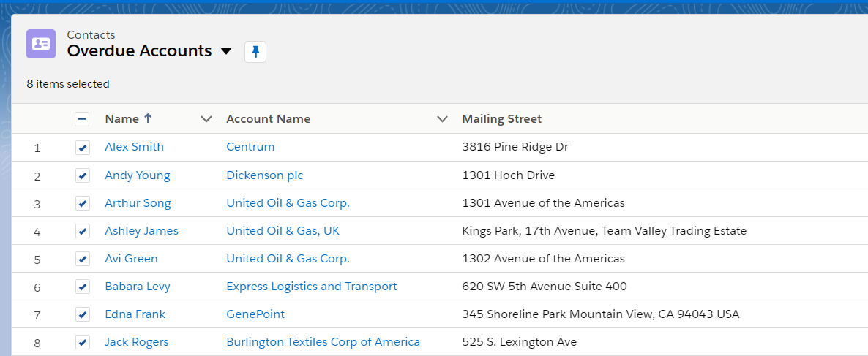This screenshot has width=868, height=356.
Task: Uncheck the Babara Levy row checkbox
Action: pyautogui.click(x=82, y=287)
